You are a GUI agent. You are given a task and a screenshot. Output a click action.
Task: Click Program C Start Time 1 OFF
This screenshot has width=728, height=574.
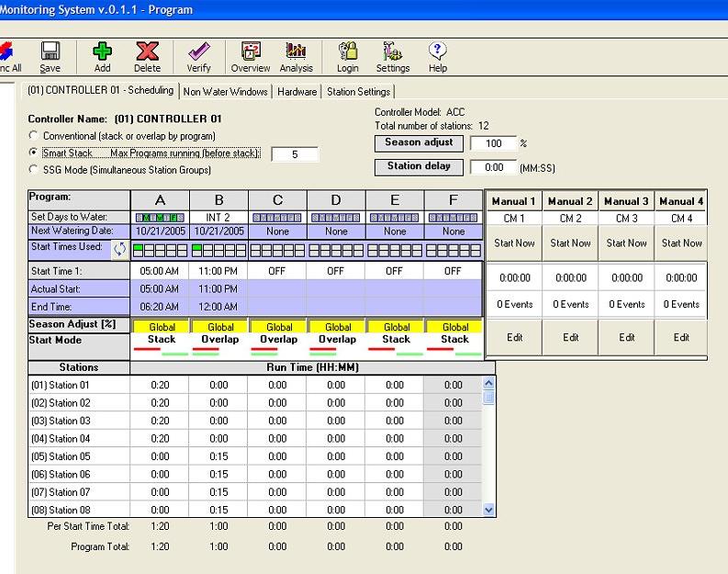pyautogui.click(x=276, y=271)
